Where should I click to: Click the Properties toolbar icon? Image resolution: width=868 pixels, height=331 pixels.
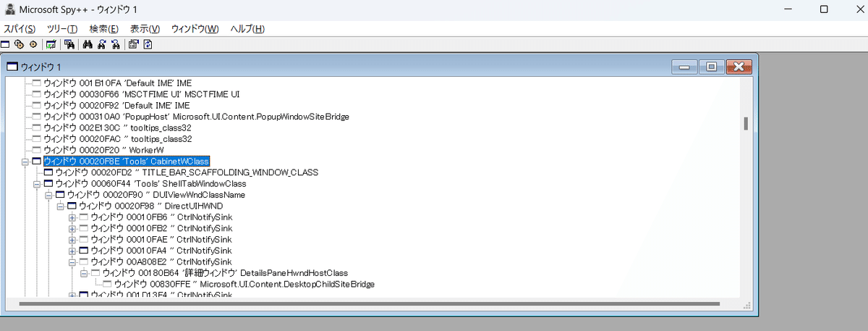click(x=133, y=44)
